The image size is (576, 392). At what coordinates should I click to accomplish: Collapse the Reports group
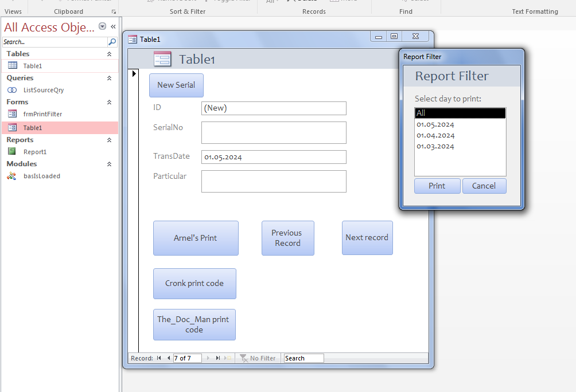[x=109, y=140]
